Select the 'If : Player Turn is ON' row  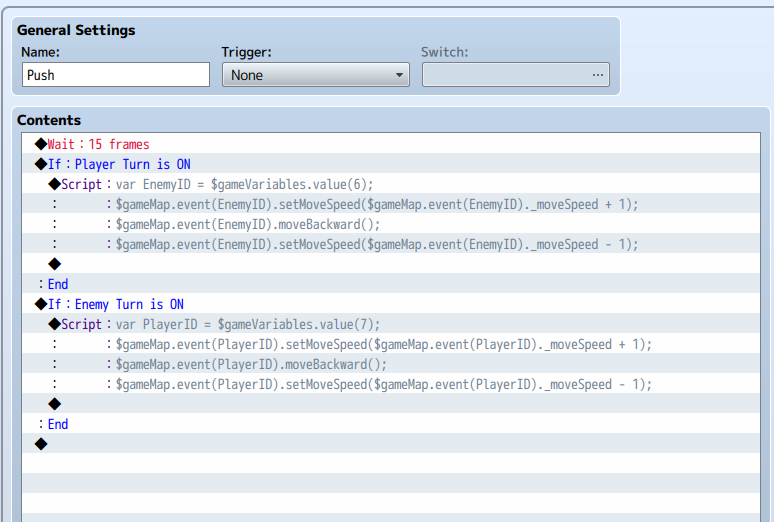(391, 164)
